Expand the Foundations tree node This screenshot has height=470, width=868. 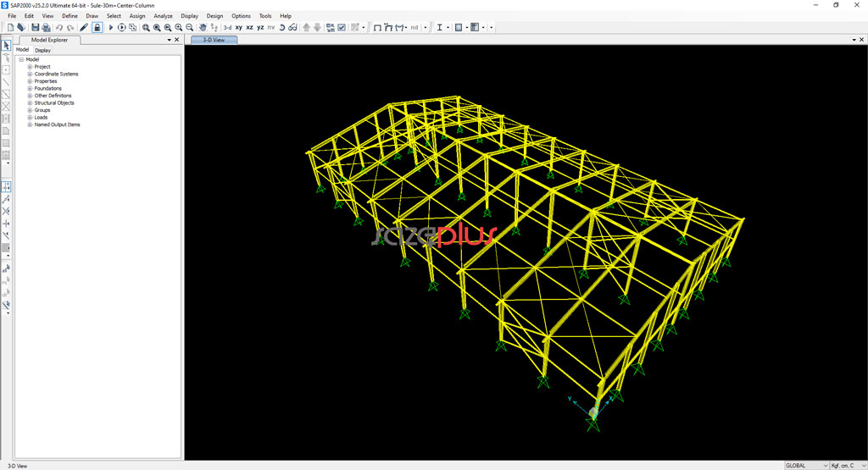point(30,88)
